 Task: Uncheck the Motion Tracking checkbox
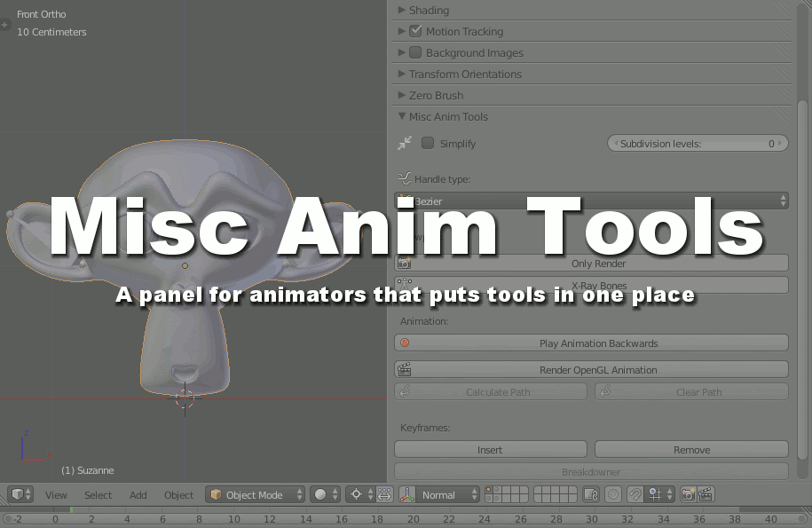pos(415,31)
